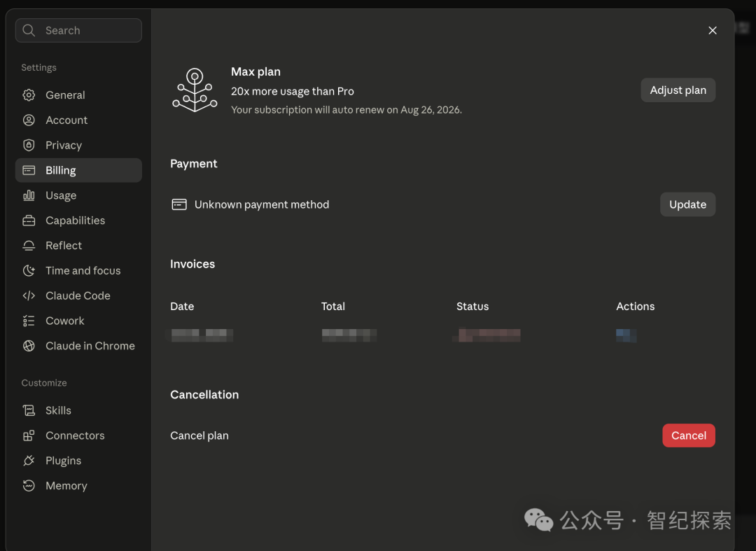Click the 'Cancel plan' label

point(199,435)
